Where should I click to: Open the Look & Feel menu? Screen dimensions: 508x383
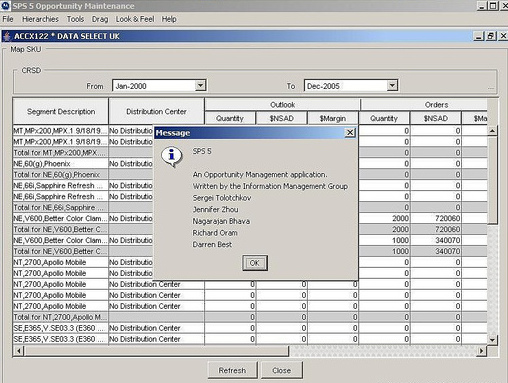coord(135,19)
